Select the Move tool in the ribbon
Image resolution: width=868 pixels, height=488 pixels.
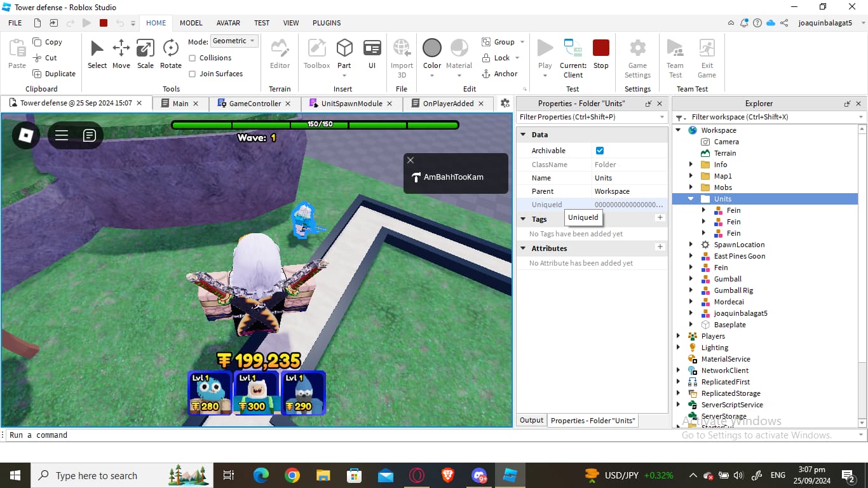tap(121, 54)
